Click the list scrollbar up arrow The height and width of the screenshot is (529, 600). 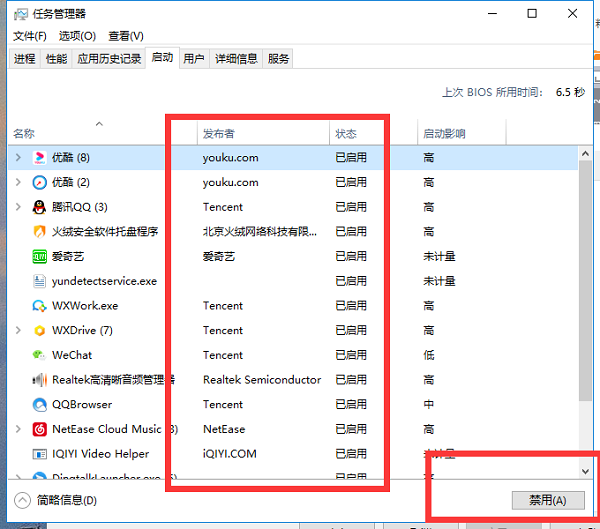[x=585, y=154]
